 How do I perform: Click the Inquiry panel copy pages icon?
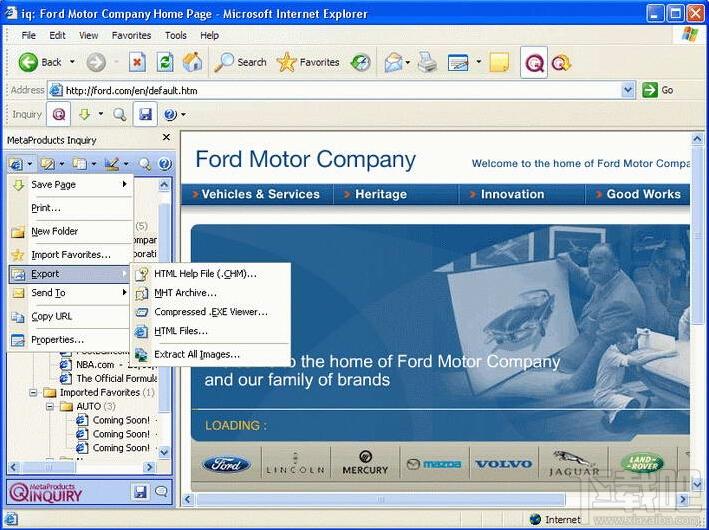pyautogui.click(x=80, y=164)
